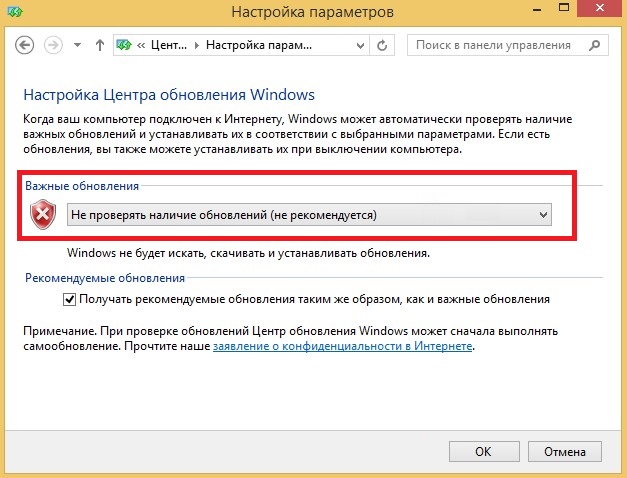Maximize the Настройка параметров window

pyautogui.click(x=564, y=8)
